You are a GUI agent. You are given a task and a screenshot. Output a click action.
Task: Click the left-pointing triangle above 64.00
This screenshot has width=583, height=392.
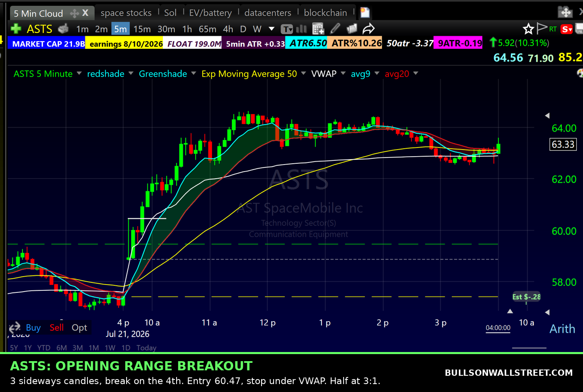pyautogui.click(x=547, y=115)
